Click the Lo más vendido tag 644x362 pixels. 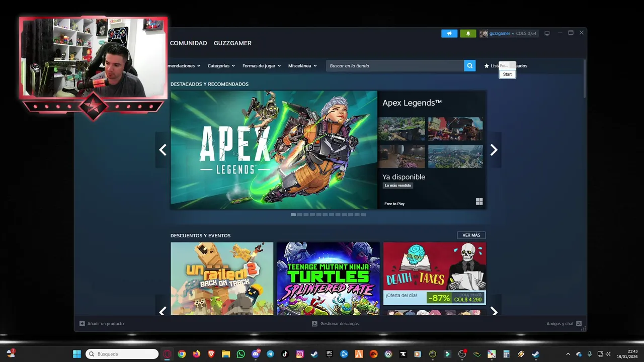point(398,186)
